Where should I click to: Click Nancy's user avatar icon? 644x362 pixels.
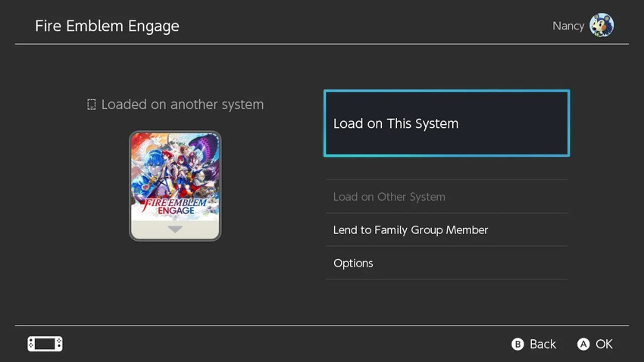[602, 25]
